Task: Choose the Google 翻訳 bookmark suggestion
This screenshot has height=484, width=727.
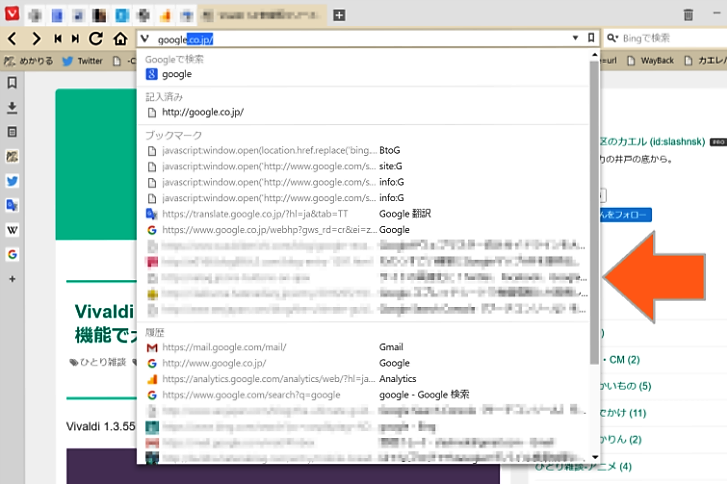Action: coord(363,214)
